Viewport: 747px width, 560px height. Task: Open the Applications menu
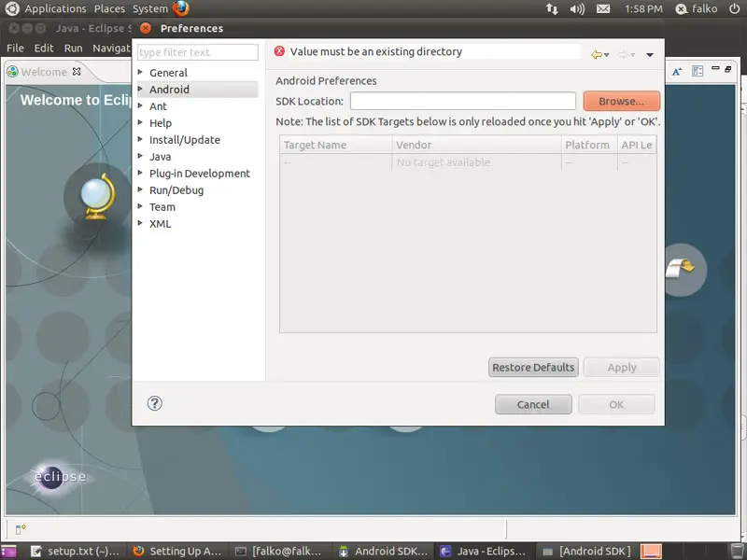55,8
